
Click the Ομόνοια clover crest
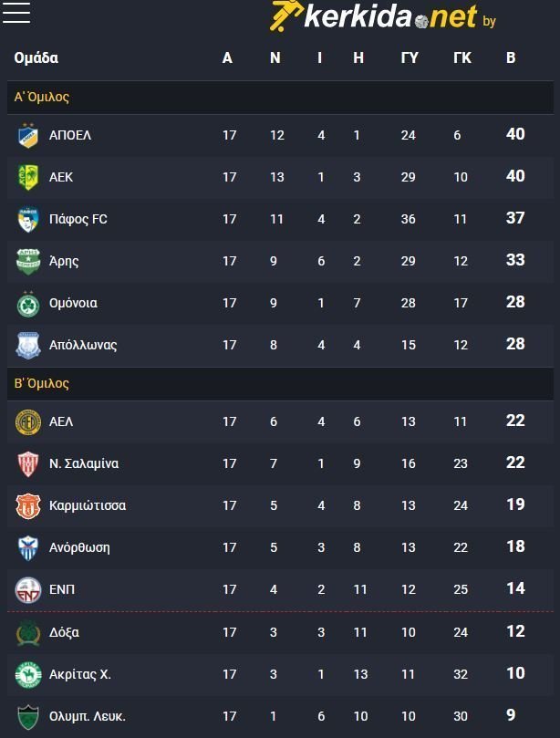pos(27,303)
